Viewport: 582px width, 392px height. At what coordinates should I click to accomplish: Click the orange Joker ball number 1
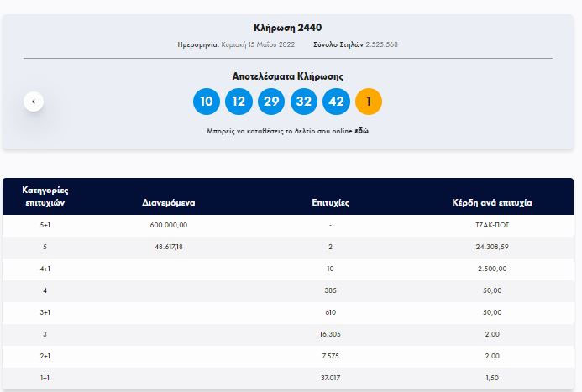(369, 102)
